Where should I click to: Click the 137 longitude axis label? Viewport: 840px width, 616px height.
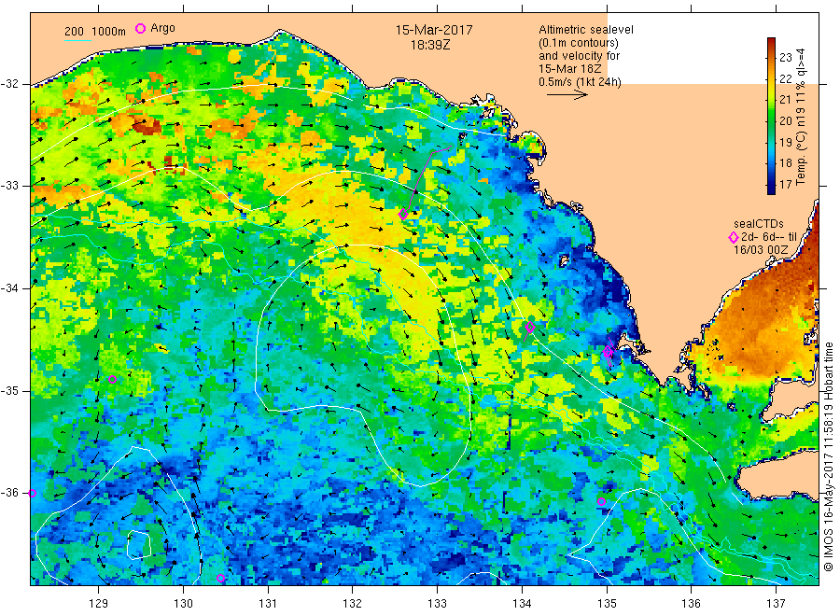[x=776, y=604]
